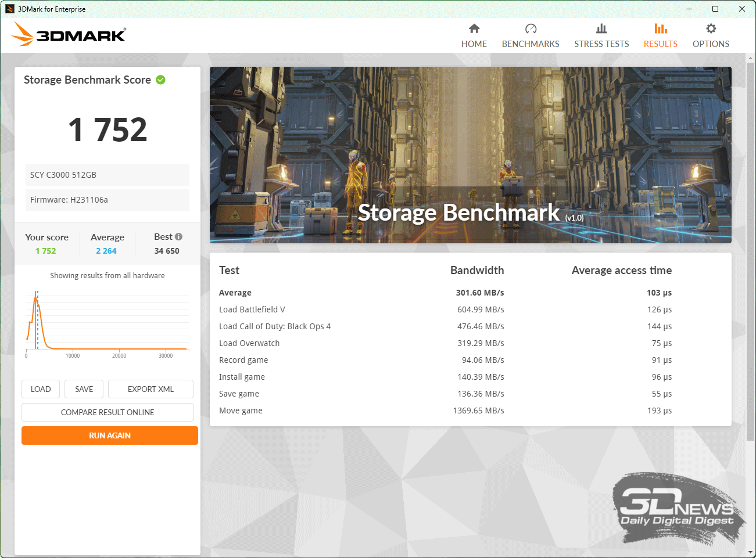Click the Record game test row
Screen dimensions: 756x558
click(471, 360)
